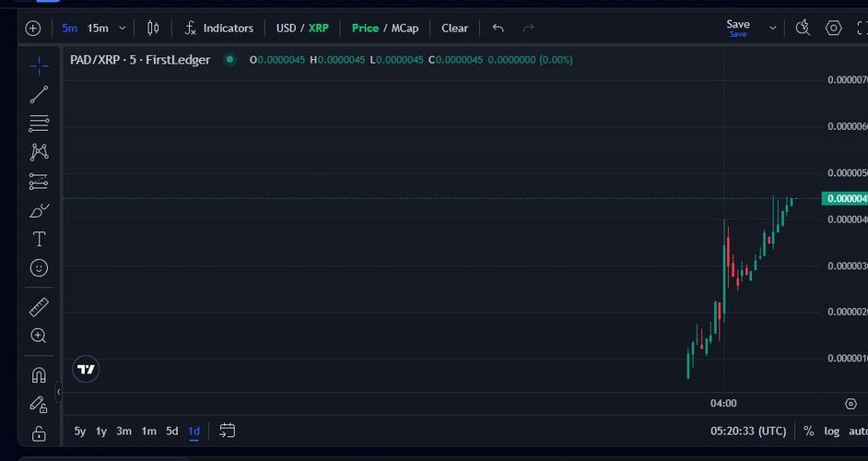Select the zoom in tool
This screenshot has width=868, height=461.
tap(39, 336)
